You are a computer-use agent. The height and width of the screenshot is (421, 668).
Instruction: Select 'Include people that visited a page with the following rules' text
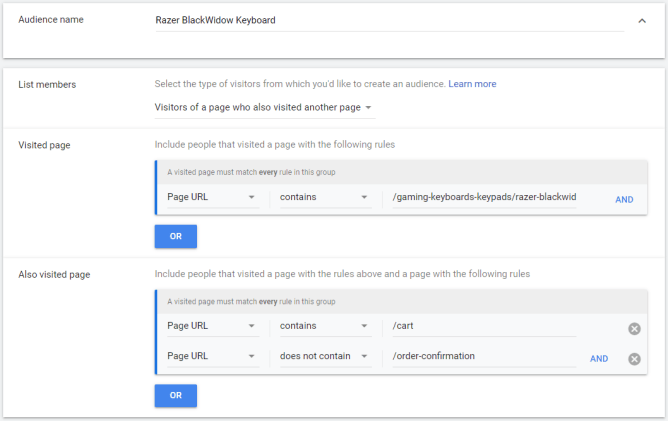click(x=275, y=145)
